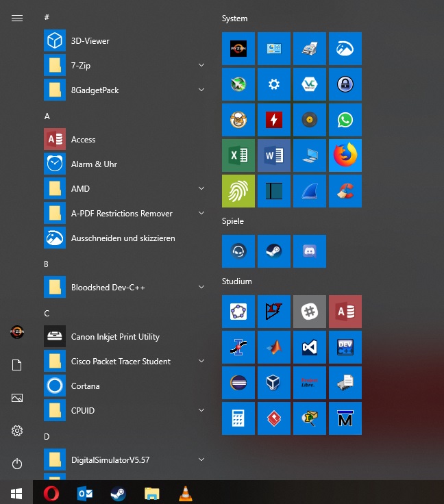Image resolution: width=444 pixels, height=504 pixels.
Task: Open the Discord tile
Action: click(x=310, y=251)
